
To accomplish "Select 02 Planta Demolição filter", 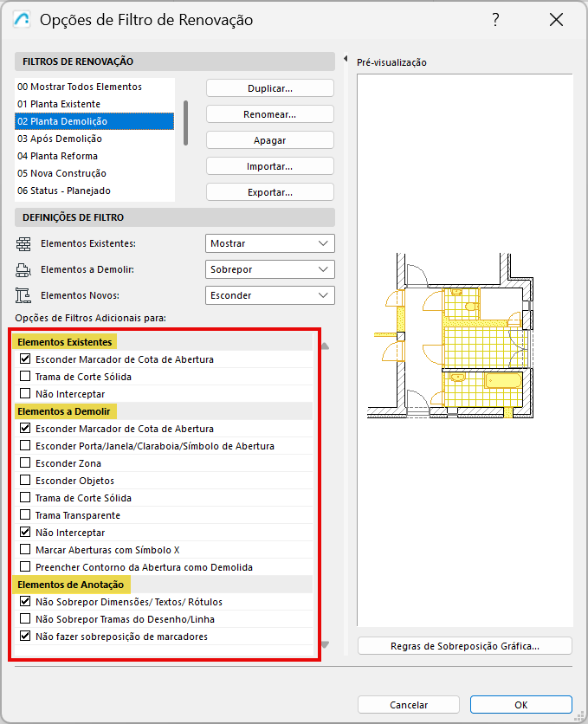I will [x=94, y=121].
